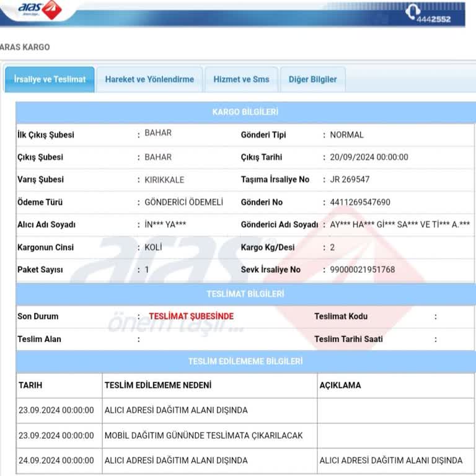The width and height of the screenshot is (476, 476).
Task: Click the TESLİMAT BİLGİLERİ section header
Action: [245, 294]
